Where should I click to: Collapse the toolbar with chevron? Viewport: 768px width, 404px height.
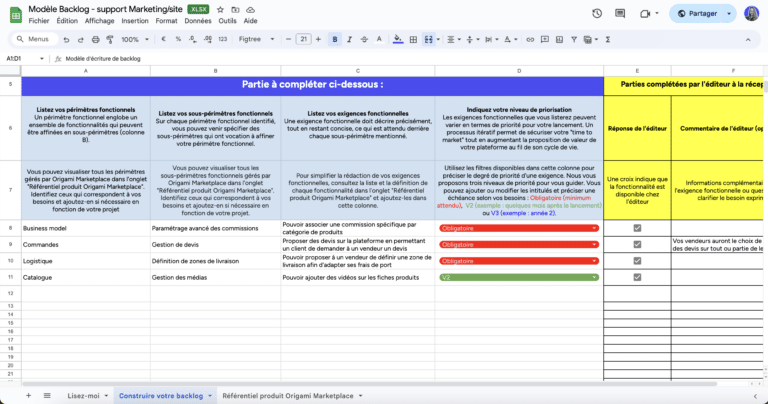(748, 40)
